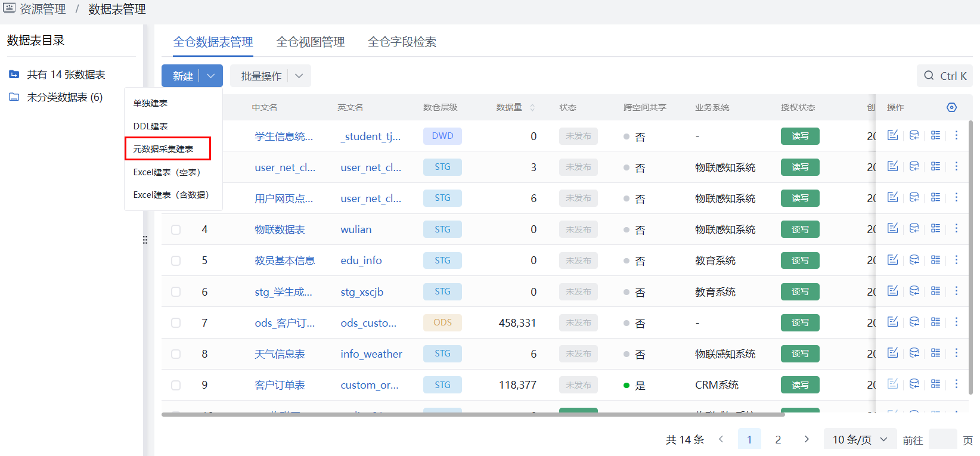Check the checkbox for row 4 物联数据表

pyautogui.click(x=176, y=229)
